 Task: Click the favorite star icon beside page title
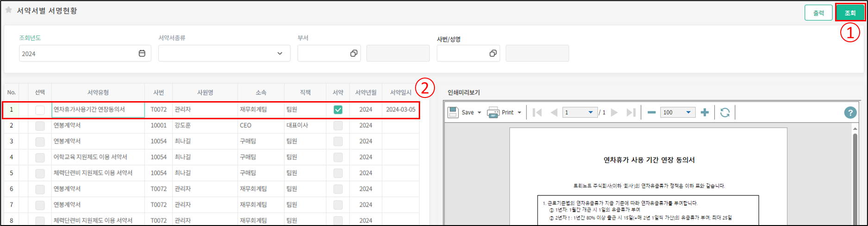[x=8, y=10]
